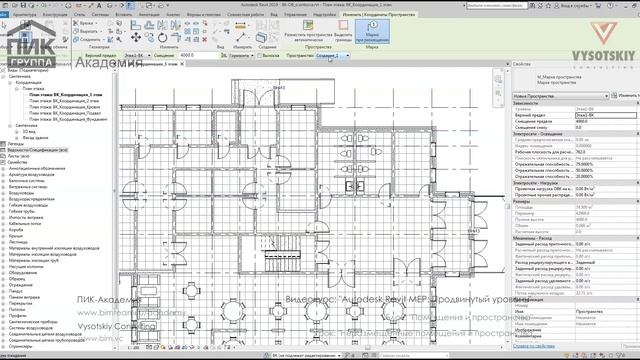Toggle Марка при размещении button
The image size is (640, 360).
pos(372,31)
